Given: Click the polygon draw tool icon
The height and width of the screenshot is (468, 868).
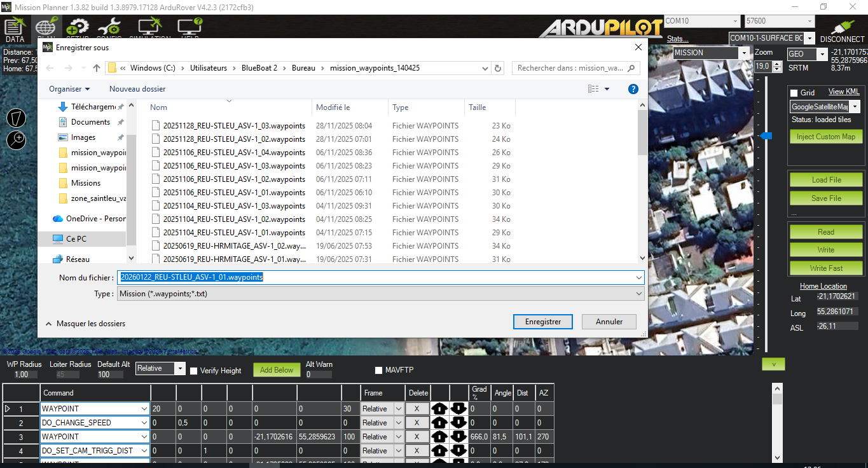Looking at the screenshot, I should (17, 118).
